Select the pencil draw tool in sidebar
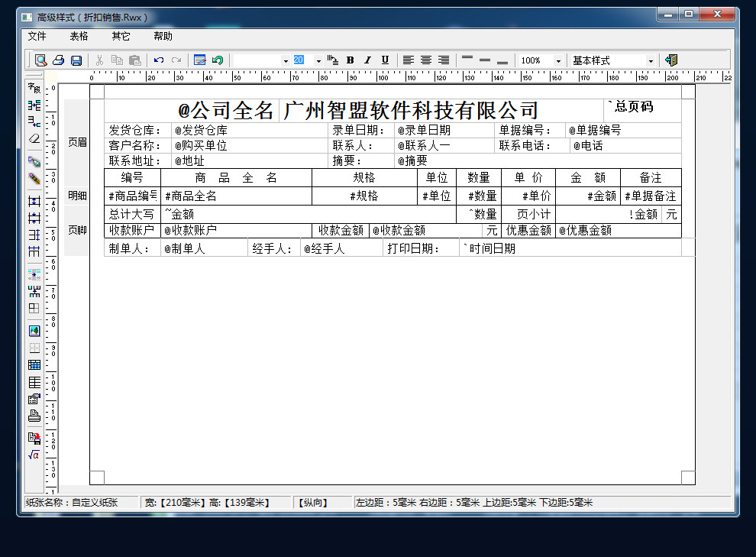Screen dimensions: 756x557 click(34, 179)
